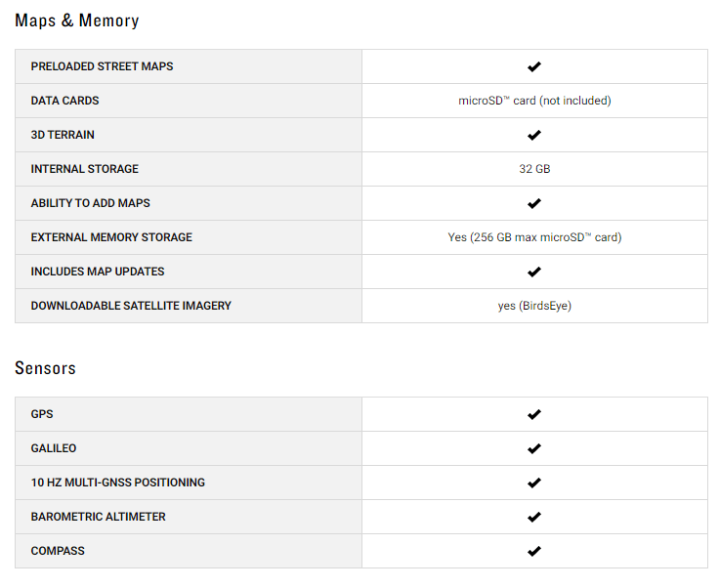Screen dimensions: 720x588
Task: Click the microSD card (not included) text
Action: 534,101
